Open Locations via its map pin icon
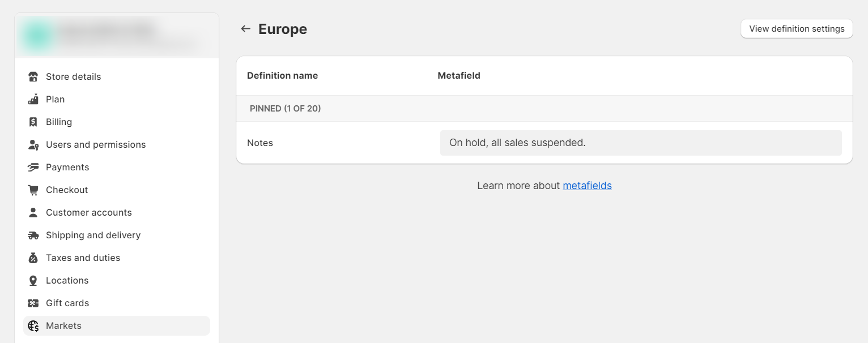 tap(34, 280)
